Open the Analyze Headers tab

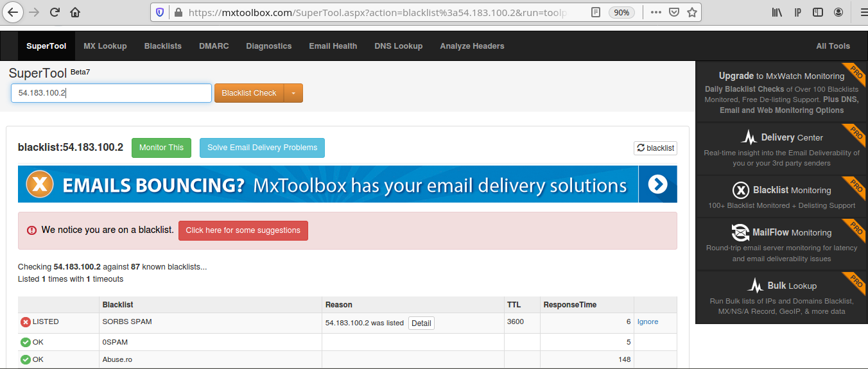click(x=472, y=46)
